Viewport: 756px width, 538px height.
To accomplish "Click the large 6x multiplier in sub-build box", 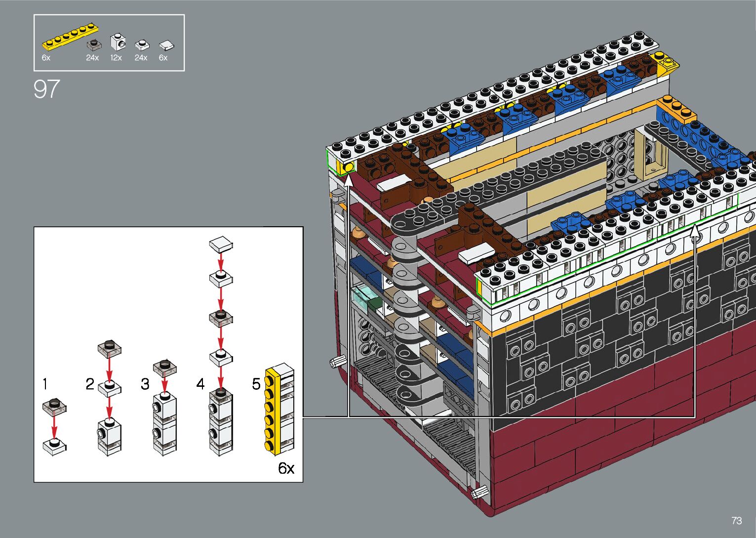I will [x=286, y=468].
